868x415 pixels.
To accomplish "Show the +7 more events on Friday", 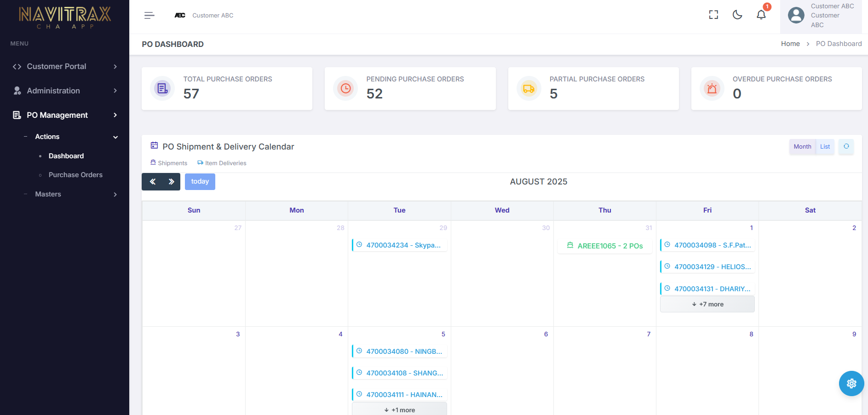I will (x=707, y=304).
